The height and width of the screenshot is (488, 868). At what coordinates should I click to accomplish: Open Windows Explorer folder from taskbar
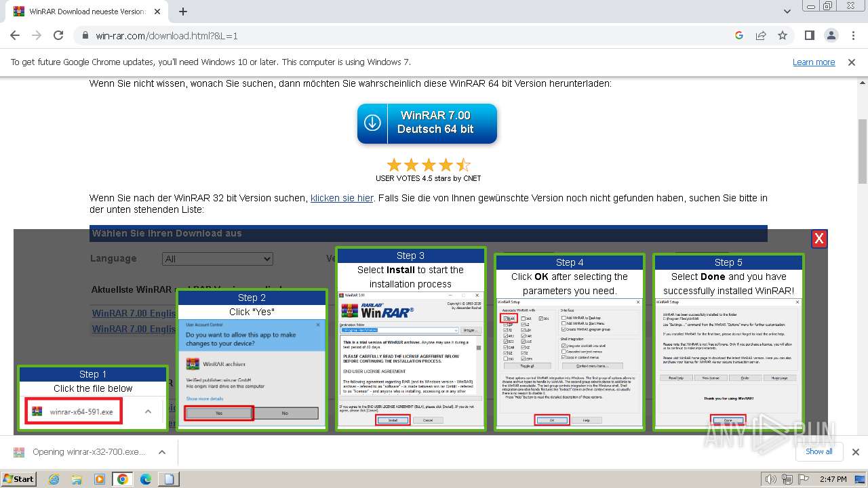click(x=77, y=479)
